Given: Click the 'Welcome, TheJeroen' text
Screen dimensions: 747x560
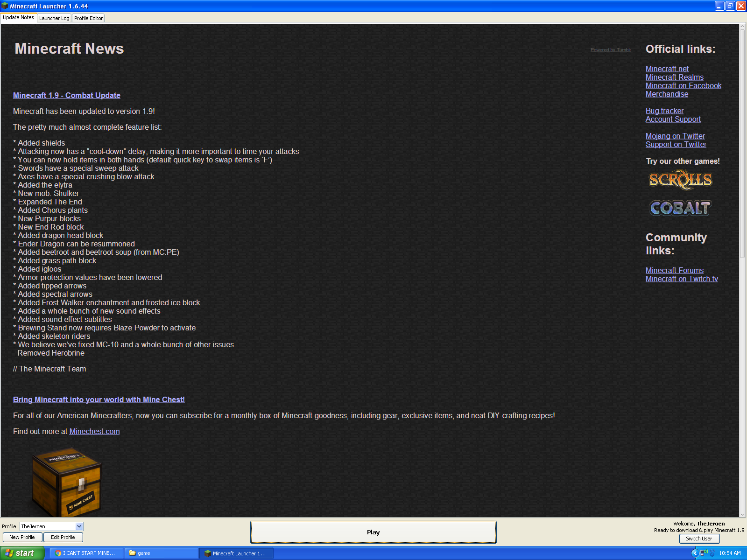Looking at the screenshot, I should point(699,524).
